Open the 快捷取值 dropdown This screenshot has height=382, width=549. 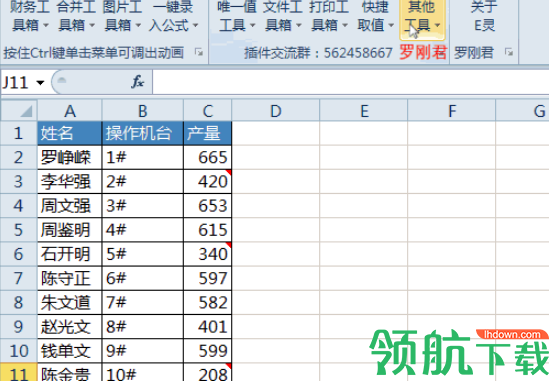click(375, 16)
